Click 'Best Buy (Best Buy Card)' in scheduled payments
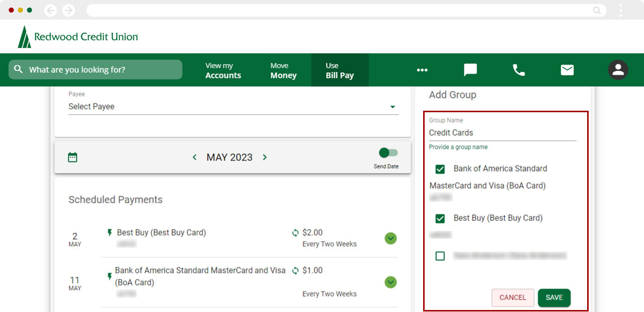This screenshot has width=644, height=312. [162, 232]
